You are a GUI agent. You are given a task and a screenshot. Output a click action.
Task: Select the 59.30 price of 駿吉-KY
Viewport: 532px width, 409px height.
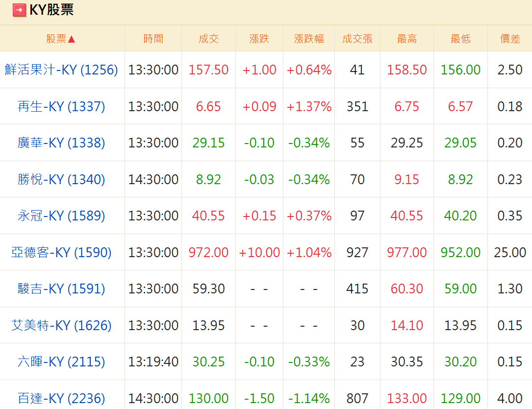(208, 289)
